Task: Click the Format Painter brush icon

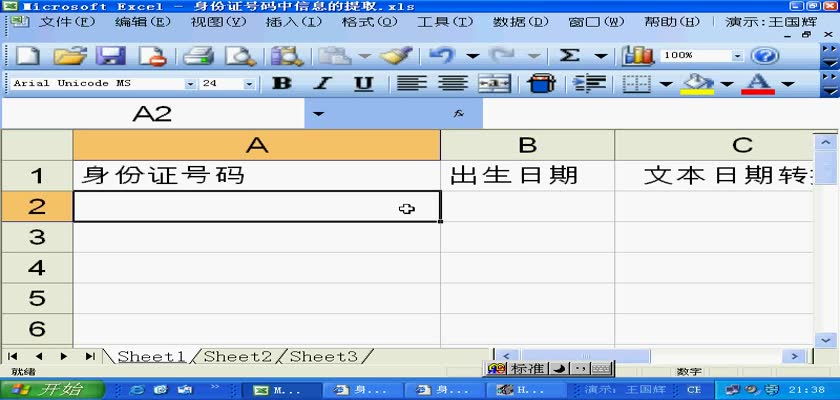Action: (395, 56)
